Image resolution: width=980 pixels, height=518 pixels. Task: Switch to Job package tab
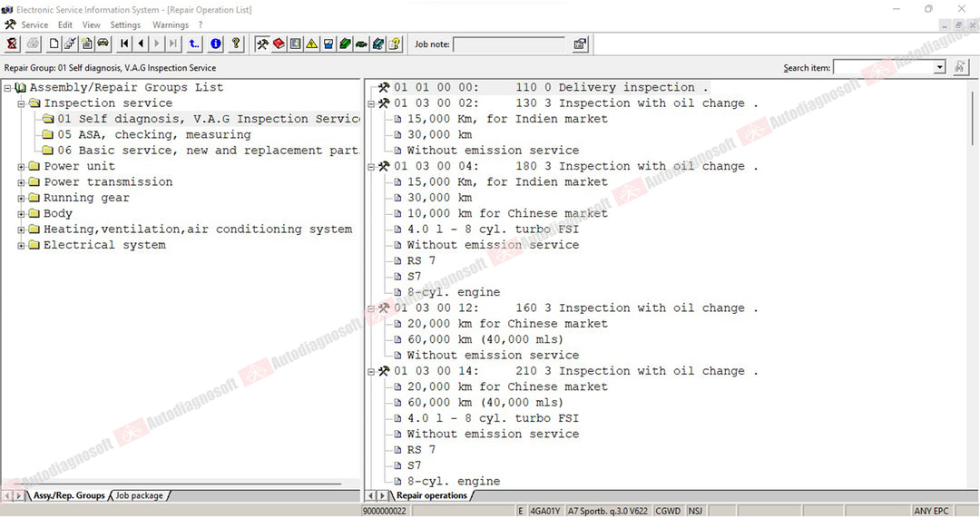pyautogui.click(x=139, y=495)
